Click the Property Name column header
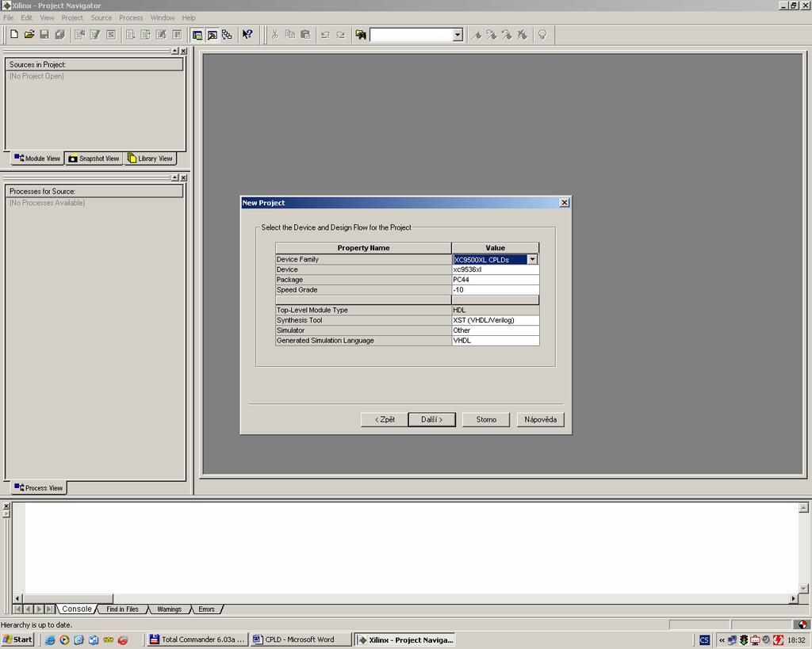Image resolution: width=812 pixels, height=649 pixels. [x=363, y=248]
